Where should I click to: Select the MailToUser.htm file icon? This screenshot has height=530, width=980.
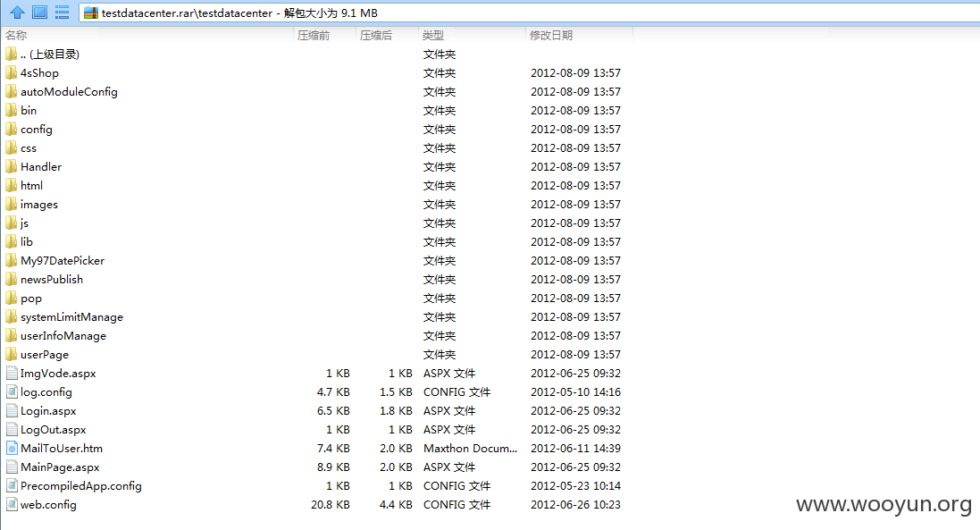tap(12, 448)
